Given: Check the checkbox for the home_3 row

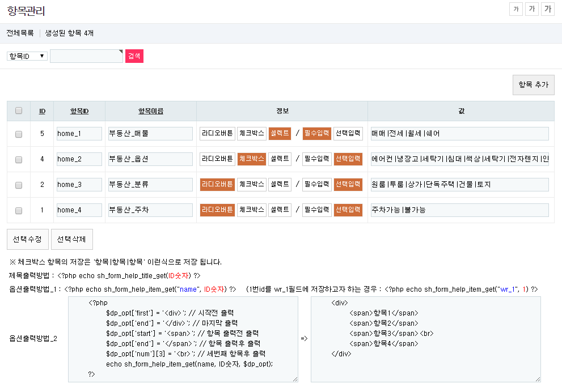Looking at the screenshot, I should 19,185.
